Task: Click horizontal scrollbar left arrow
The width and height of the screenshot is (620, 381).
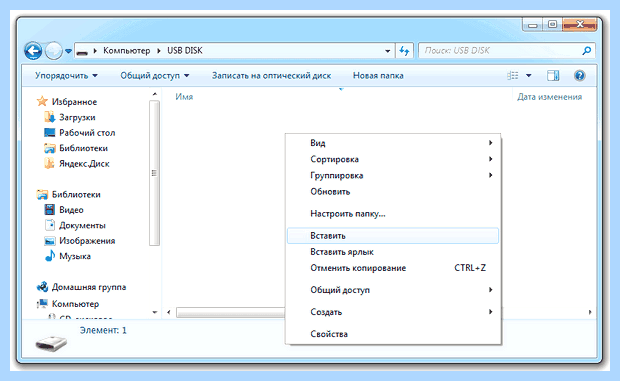Action: click(169, 312)
